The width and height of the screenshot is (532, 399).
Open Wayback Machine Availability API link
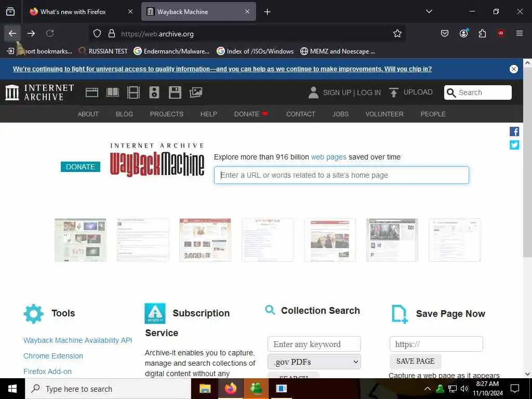[x=78, y=340]
